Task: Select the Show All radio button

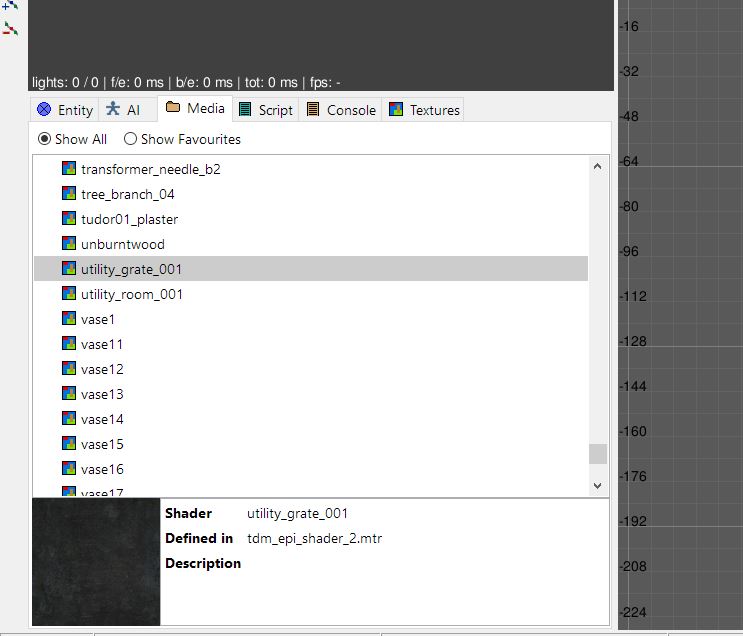Action: pos(44,139)
